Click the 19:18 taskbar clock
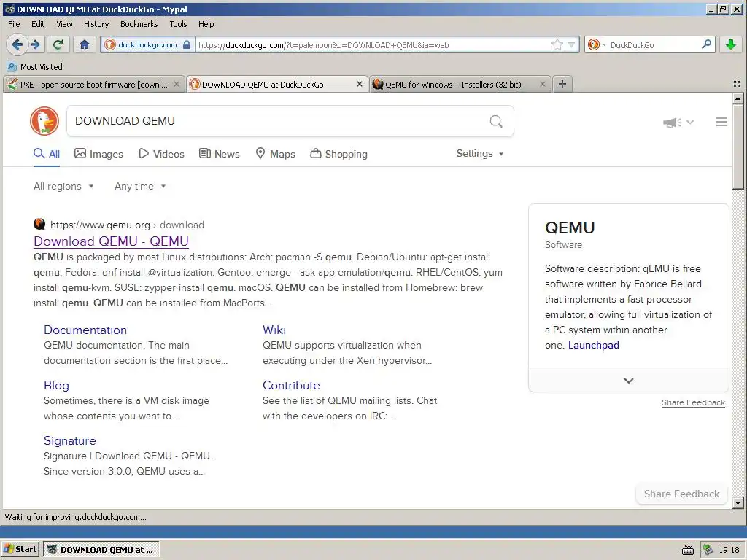Screen dimensions: 747x560 coord(729,550)
